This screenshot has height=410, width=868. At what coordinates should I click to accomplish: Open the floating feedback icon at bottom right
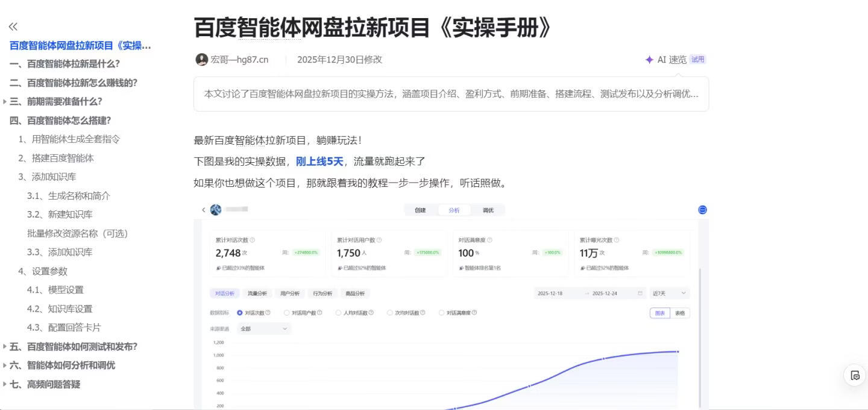855,375
